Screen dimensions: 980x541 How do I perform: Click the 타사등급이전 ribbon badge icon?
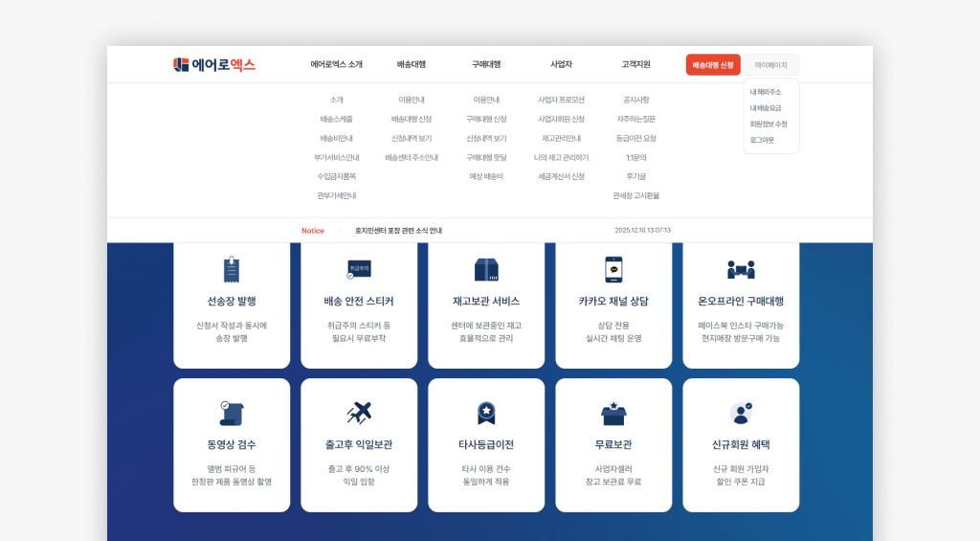click(486, 414)
